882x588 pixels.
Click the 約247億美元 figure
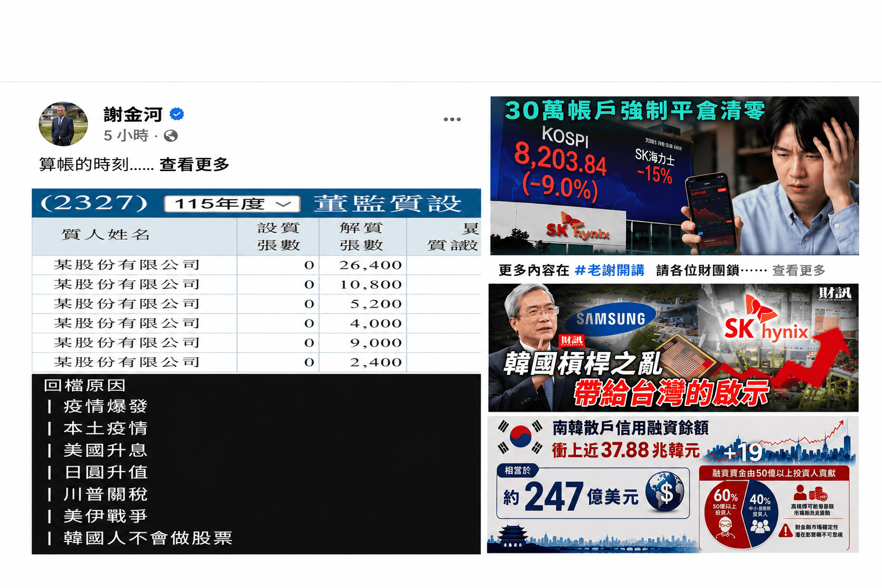tap(571, 496)
